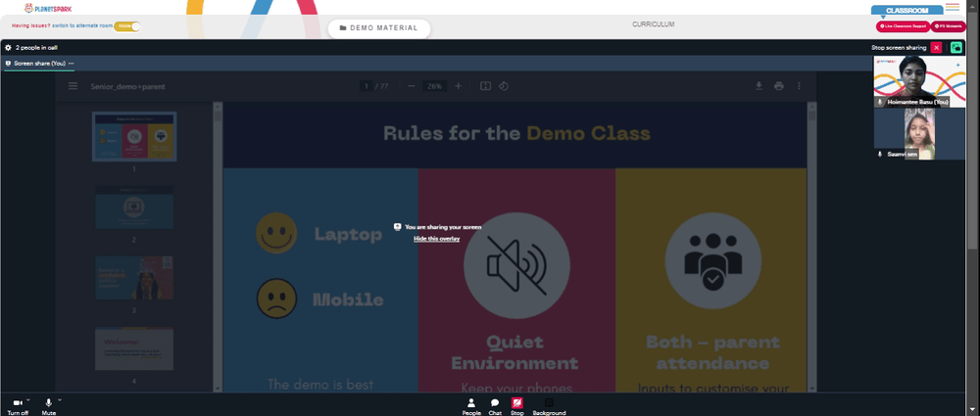The width and height of the screenshot is (980, 416).
Task: Click Live Classroom Support button
Action: coord(903,26)
